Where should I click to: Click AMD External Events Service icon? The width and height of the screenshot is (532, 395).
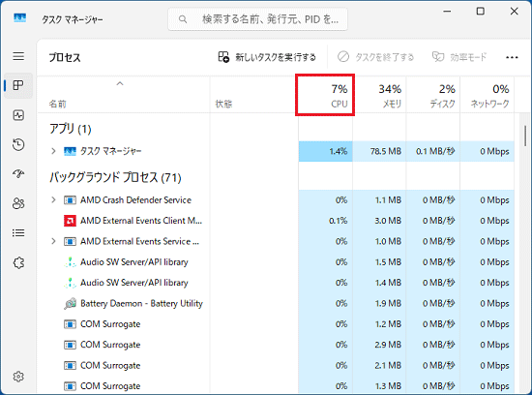coord(70,241)
